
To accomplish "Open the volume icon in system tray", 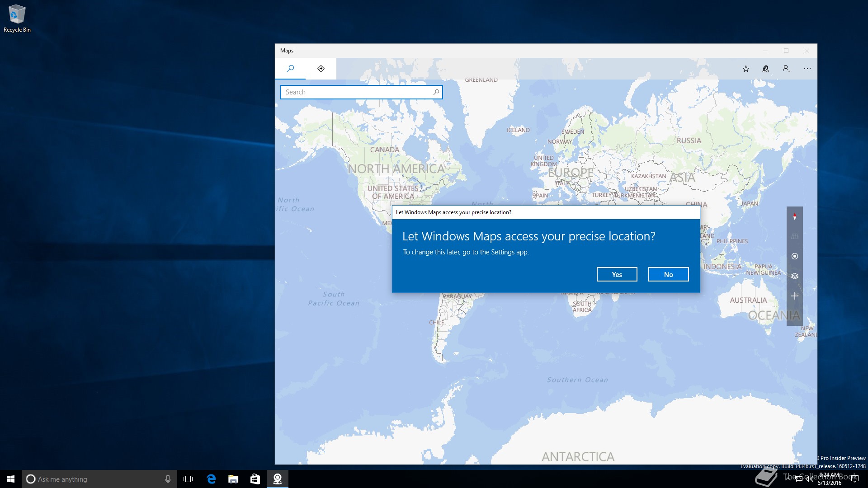I will point(810,479).
